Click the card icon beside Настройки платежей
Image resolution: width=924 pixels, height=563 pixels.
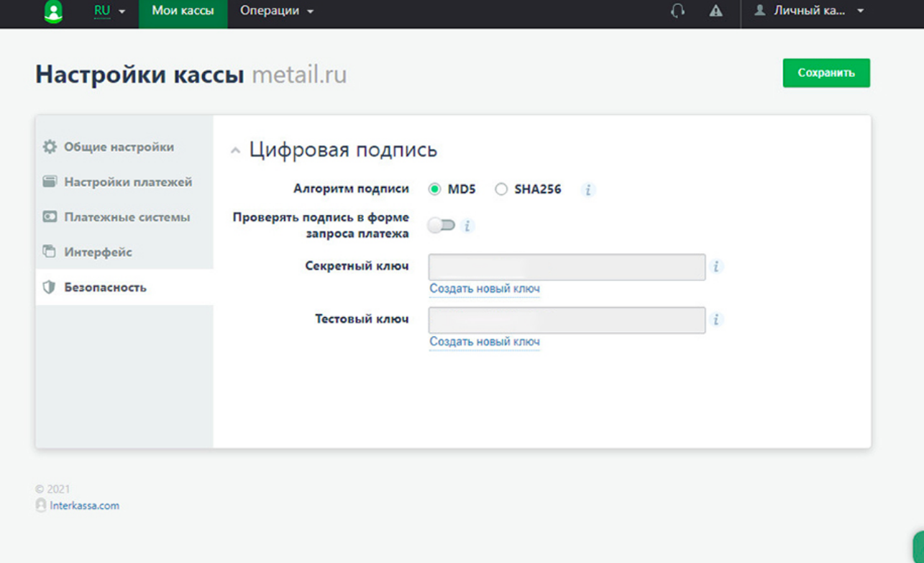point(50,182)
